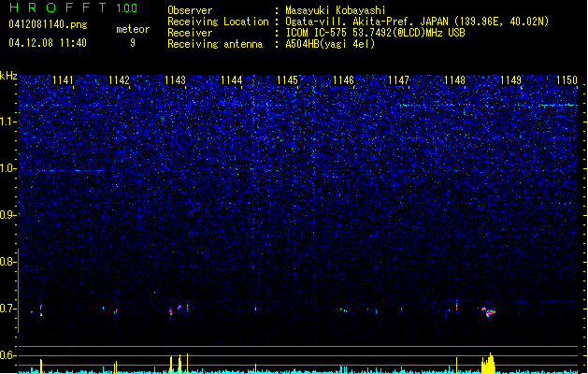588x374 pixels.
Task: Select the file name 0412081140.png
Action: (48, 24)
